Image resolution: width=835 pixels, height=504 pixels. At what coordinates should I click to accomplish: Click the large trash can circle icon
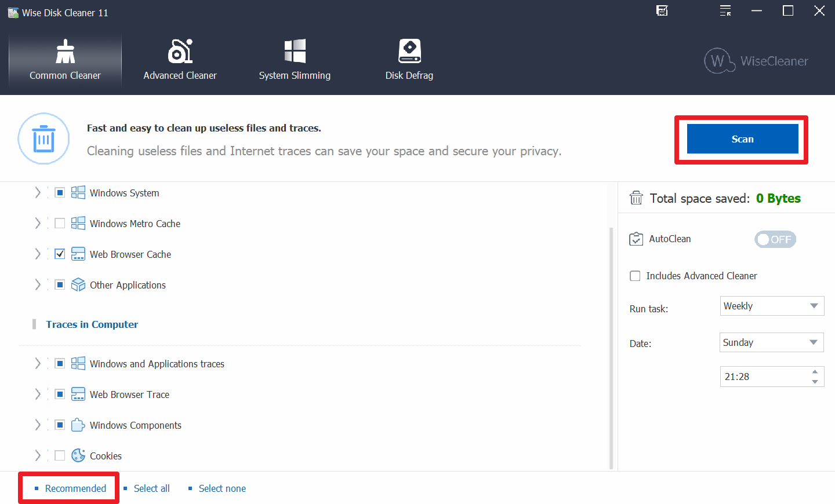pyautogui.click(x=43, y=139)
